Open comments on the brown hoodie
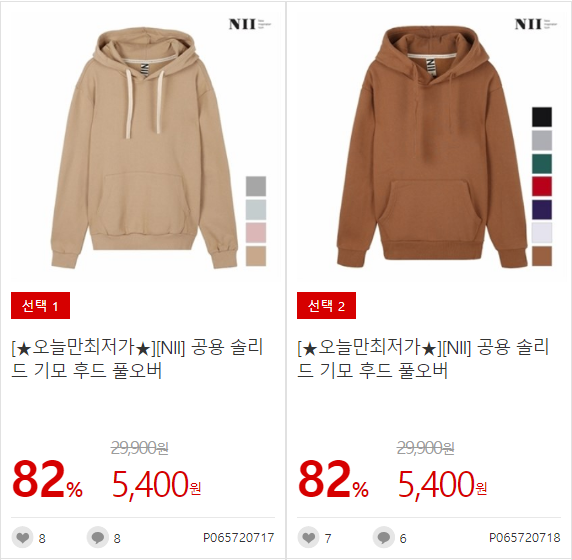572x560 pixels. click(384, 538)
